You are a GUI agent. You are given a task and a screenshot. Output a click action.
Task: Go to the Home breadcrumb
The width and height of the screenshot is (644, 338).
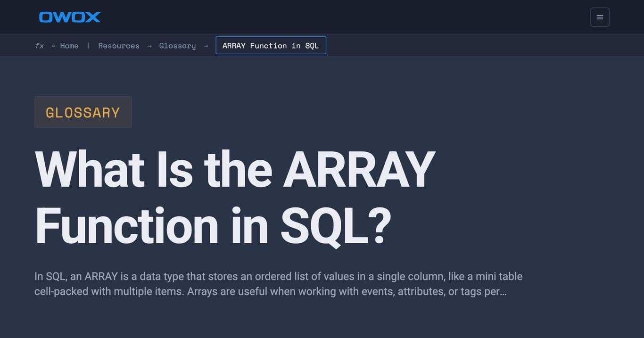[69, 46]
